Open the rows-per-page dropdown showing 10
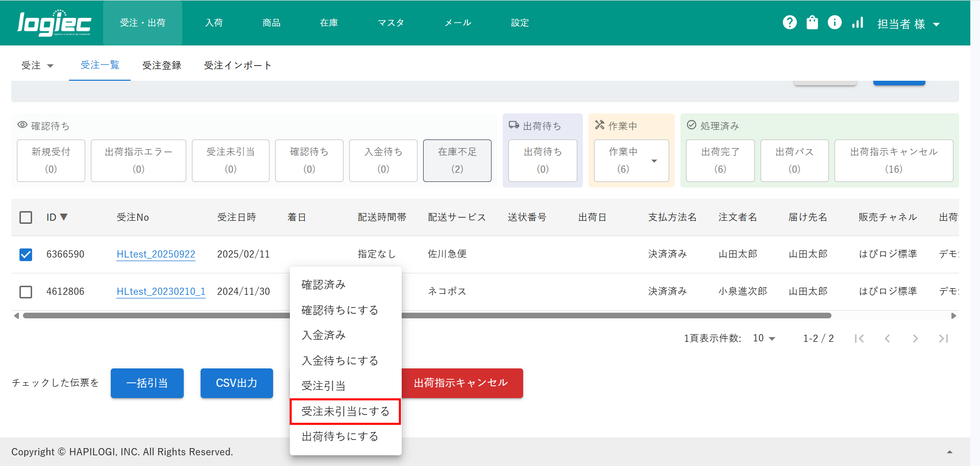 (764, 338)
